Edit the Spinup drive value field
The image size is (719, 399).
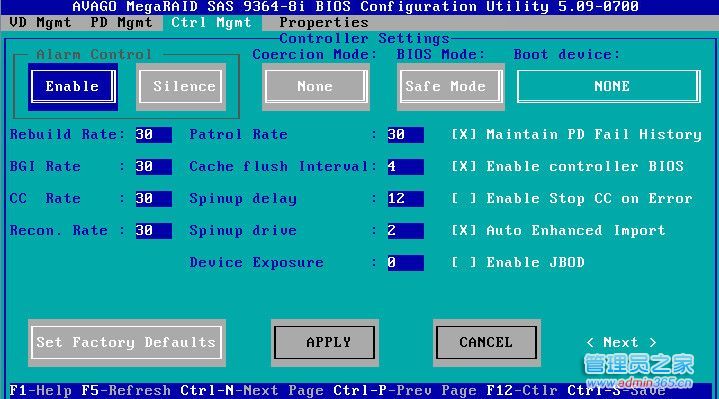tap(405, 231)
